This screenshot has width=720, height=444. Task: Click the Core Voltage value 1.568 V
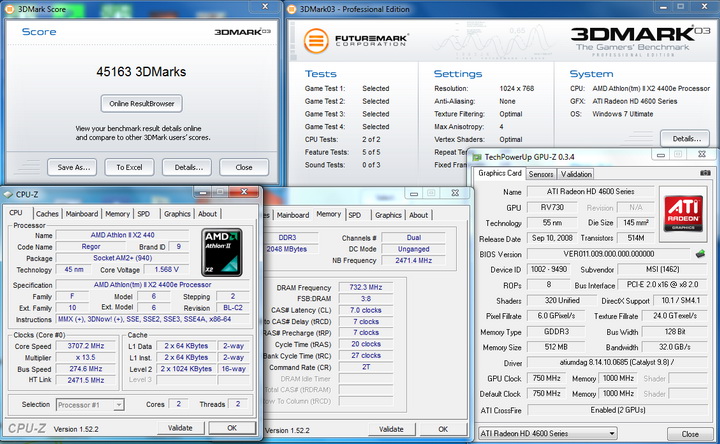167,270
